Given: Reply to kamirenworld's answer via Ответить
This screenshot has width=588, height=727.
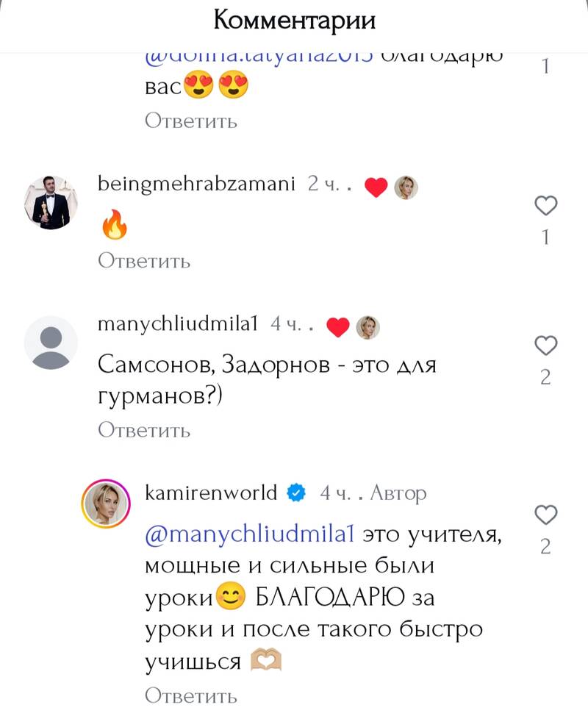Looking at the screenshot, I should point(191,695).
